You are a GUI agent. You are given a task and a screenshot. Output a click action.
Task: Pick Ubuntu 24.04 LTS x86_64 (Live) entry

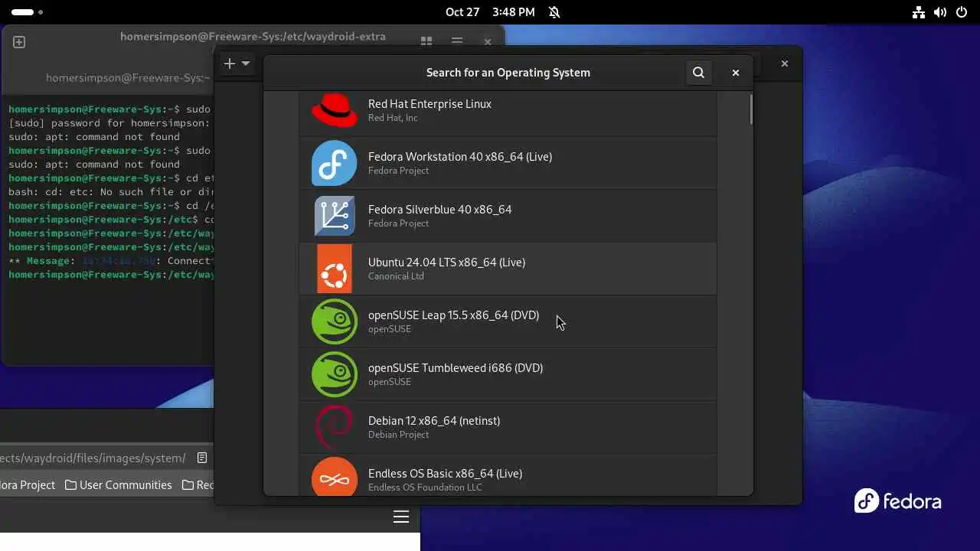[508, 269]
